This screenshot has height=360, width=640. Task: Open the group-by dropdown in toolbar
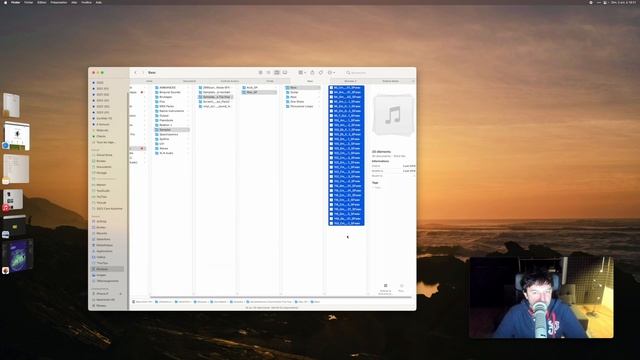pyautogui.click(x=302, y=73)
